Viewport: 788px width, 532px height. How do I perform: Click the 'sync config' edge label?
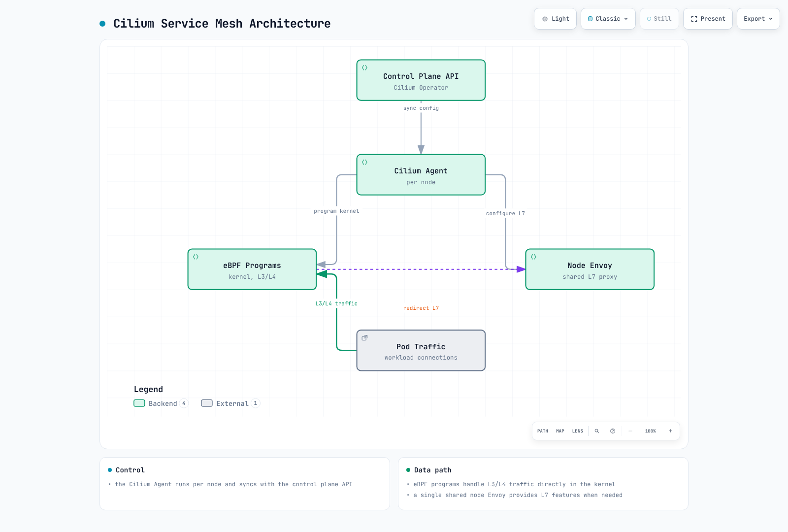(421, 108)
